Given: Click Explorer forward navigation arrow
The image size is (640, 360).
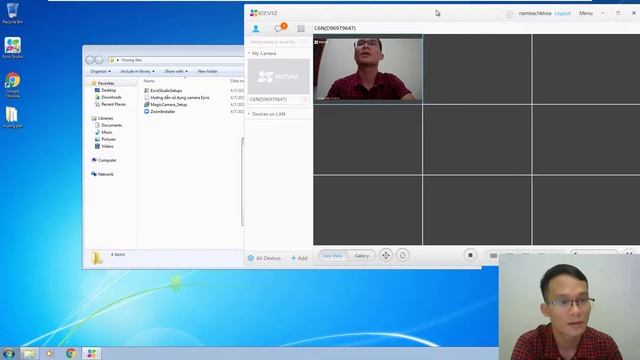Looking at the screenshot, I should pyautogui.click(x=99, y=60).
